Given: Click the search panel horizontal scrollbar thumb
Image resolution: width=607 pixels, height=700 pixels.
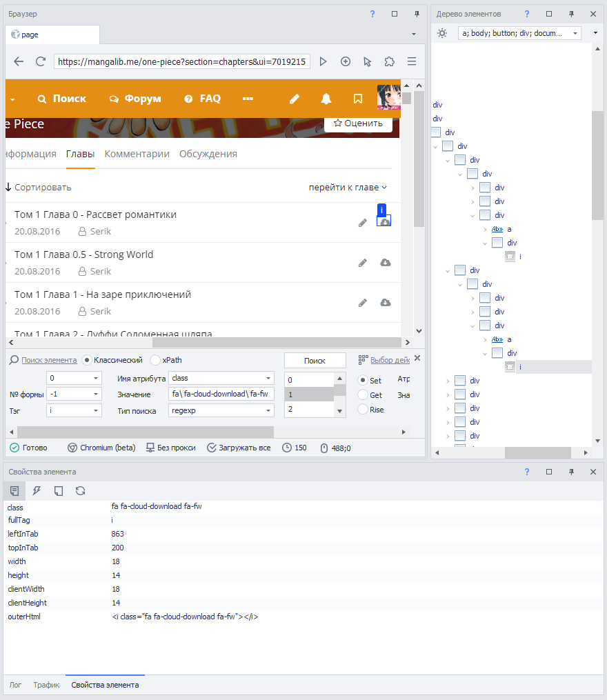Looking at the screenshot, I should pos(145,432).
